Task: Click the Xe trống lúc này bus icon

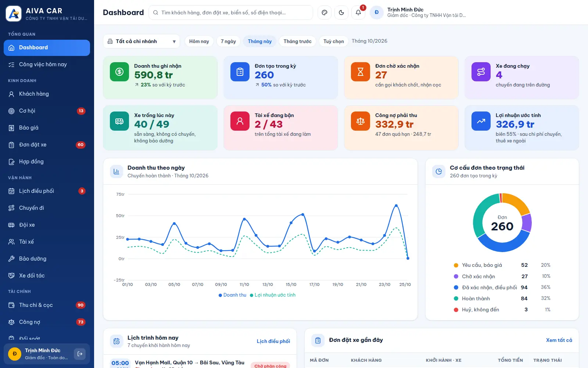Action: [119, 121]
